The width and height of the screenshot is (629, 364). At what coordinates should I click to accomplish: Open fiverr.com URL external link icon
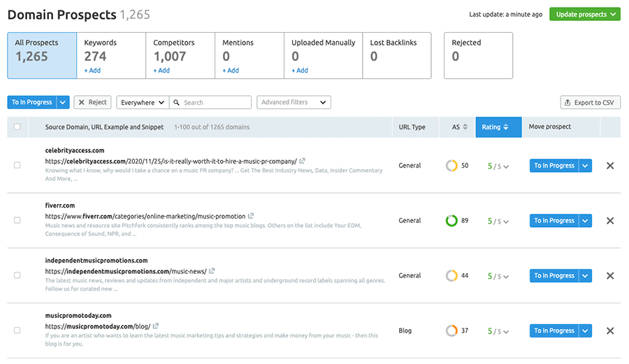[x=251, y=216]
